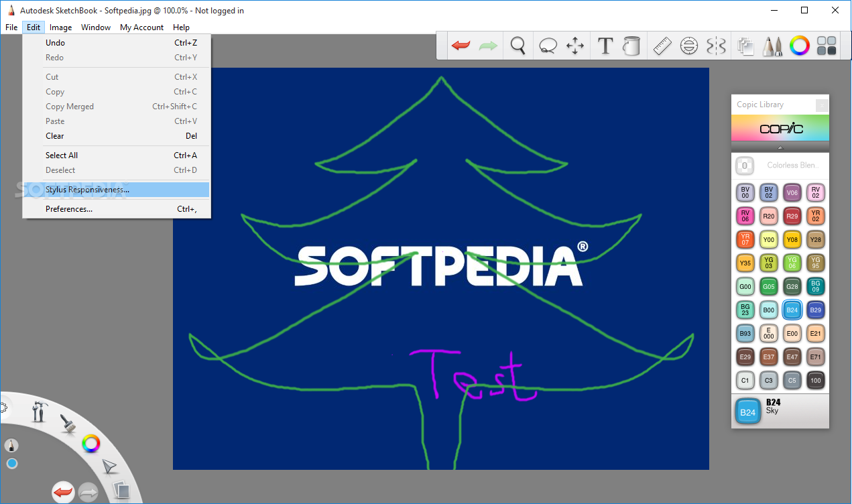Open the lagoon color wheel
Image resolution: width=852 pixels, height=504 pixels.
91,442
